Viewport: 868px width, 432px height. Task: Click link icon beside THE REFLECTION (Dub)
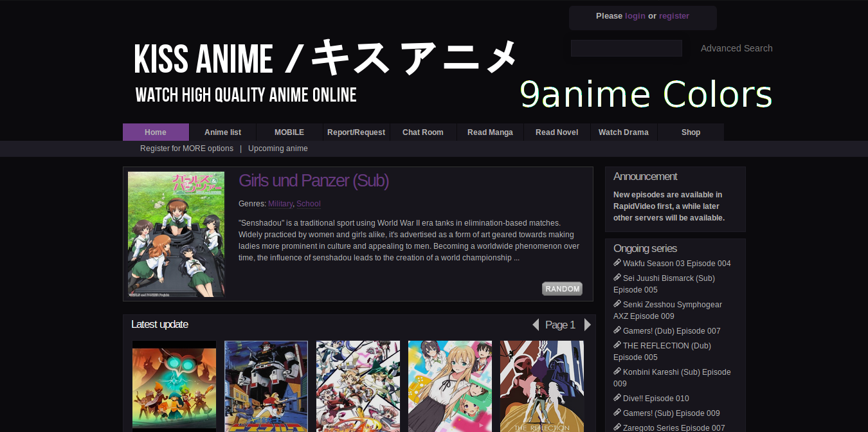pos(617,345)
